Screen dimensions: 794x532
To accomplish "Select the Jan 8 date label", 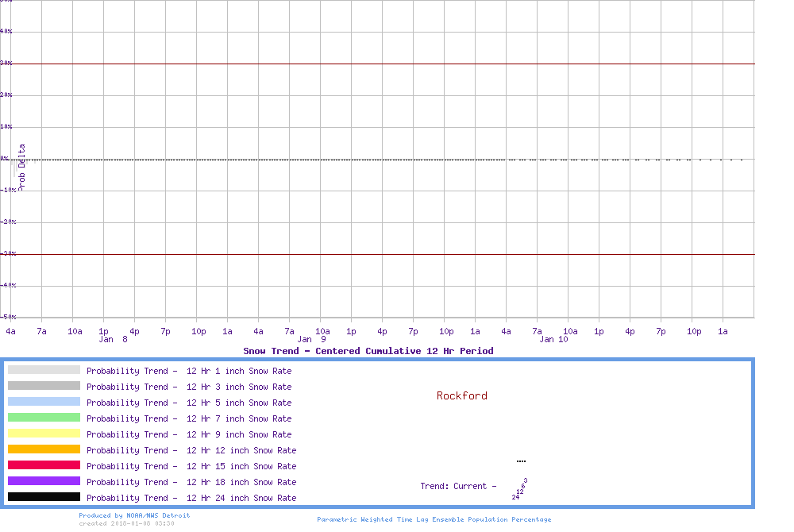I will (113, 339).
